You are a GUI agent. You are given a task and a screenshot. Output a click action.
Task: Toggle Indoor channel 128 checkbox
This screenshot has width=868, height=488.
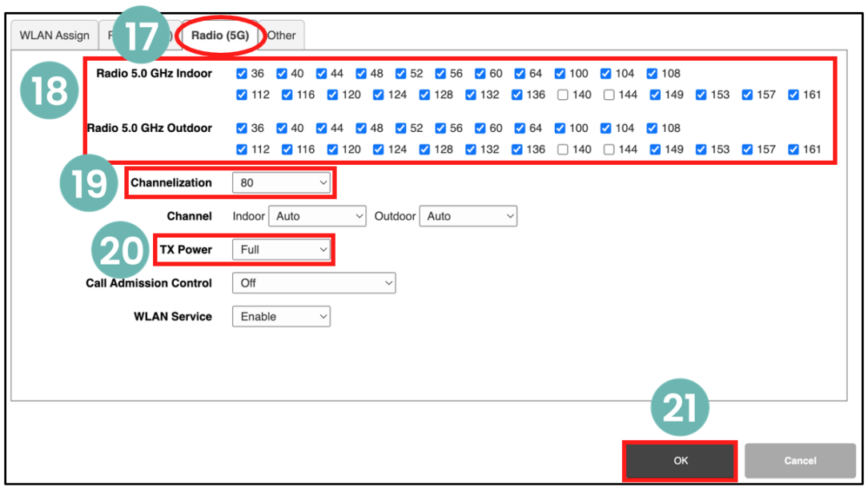424,95
